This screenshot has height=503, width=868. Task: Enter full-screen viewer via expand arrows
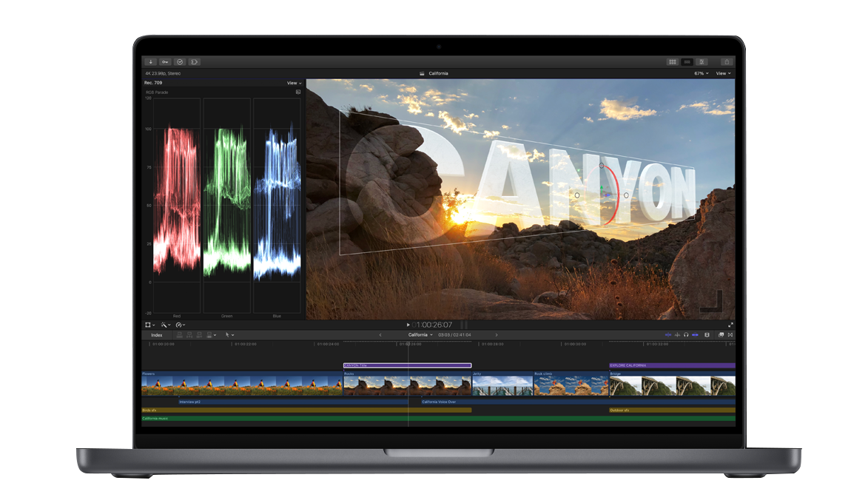[x=730, y=325]
